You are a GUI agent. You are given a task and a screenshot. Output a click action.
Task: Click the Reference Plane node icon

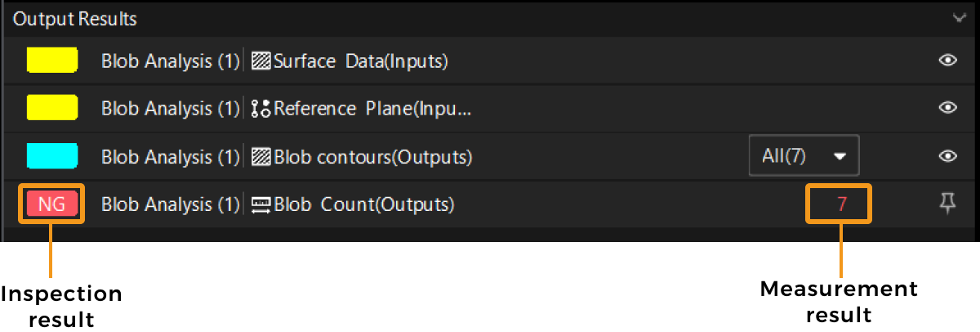pyautogui.click(x=261, y=109)
